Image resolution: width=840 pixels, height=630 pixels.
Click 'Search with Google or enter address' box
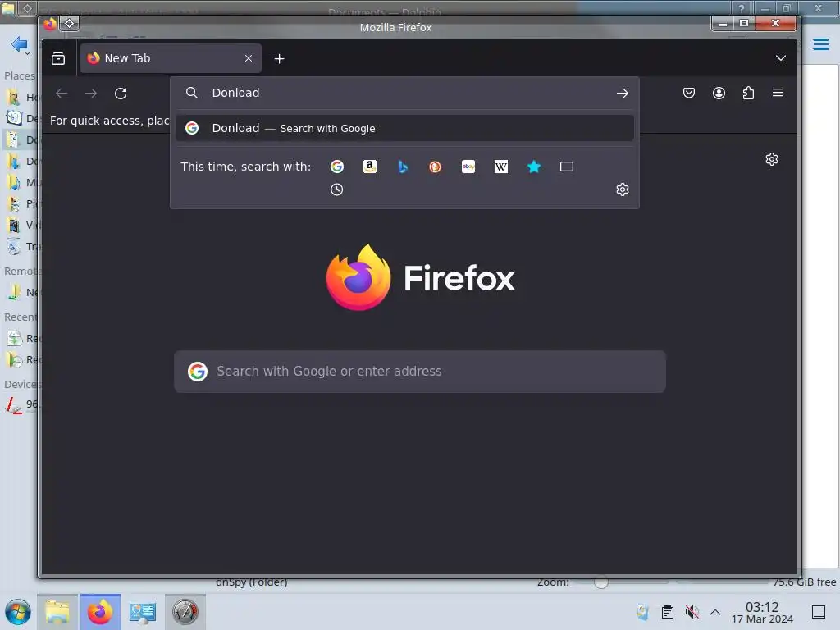pos(419,372)
